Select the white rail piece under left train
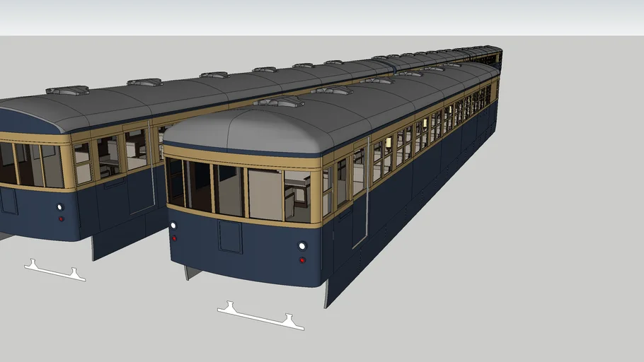This screenshot has height=362, width=644. (54, 269)
